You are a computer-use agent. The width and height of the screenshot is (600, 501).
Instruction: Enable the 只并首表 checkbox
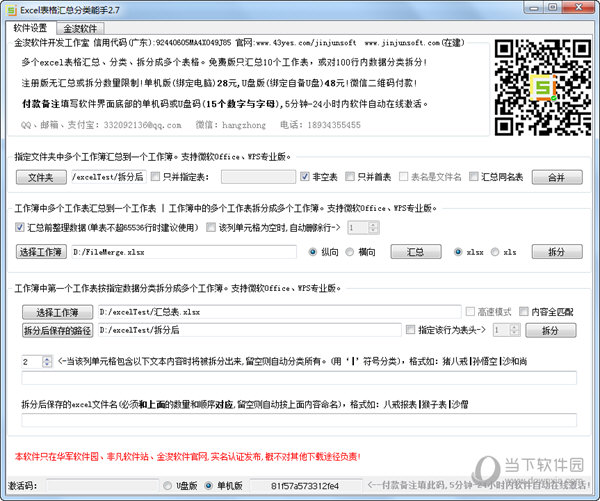tap(350, 176)
